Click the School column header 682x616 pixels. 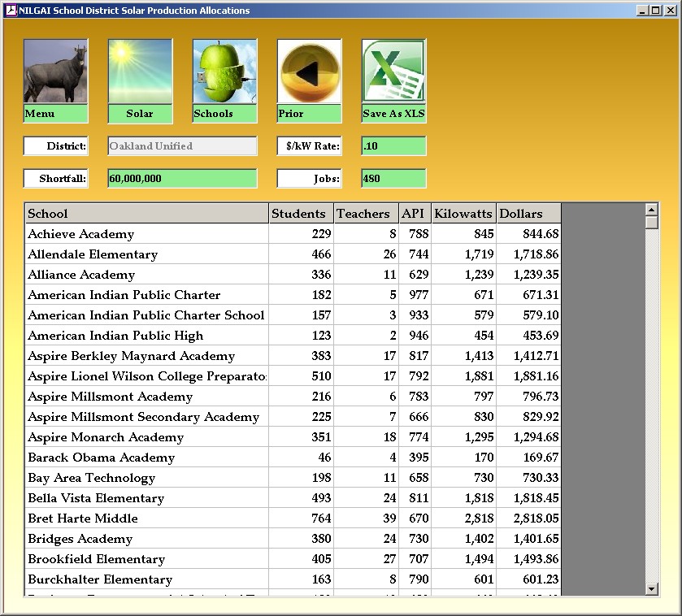point(146,214)
